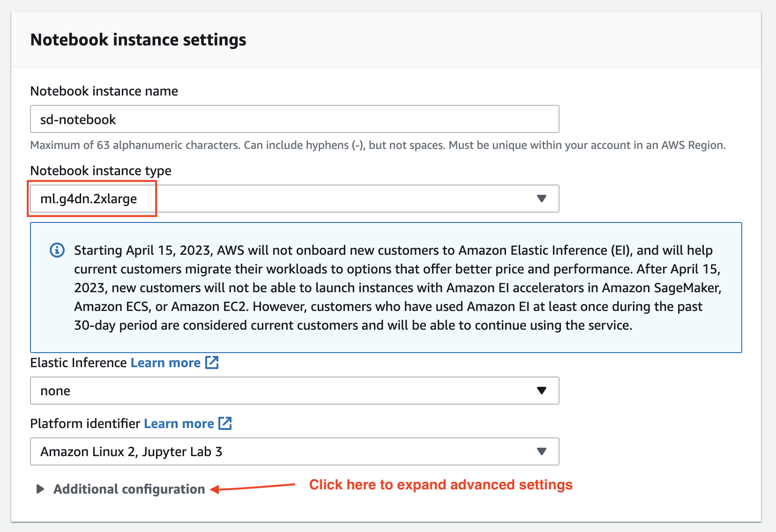Viewport: 776px width, 532px height.
Task: Open the Elastic Inference dropdown showing none
Action: (294, 391)
